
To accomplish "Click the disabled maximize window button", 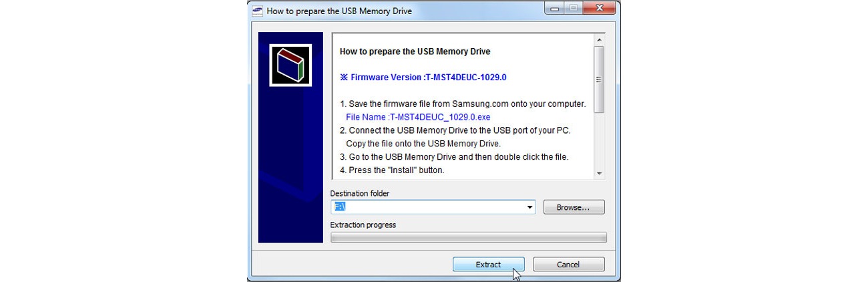I will [x=574, y=9].
